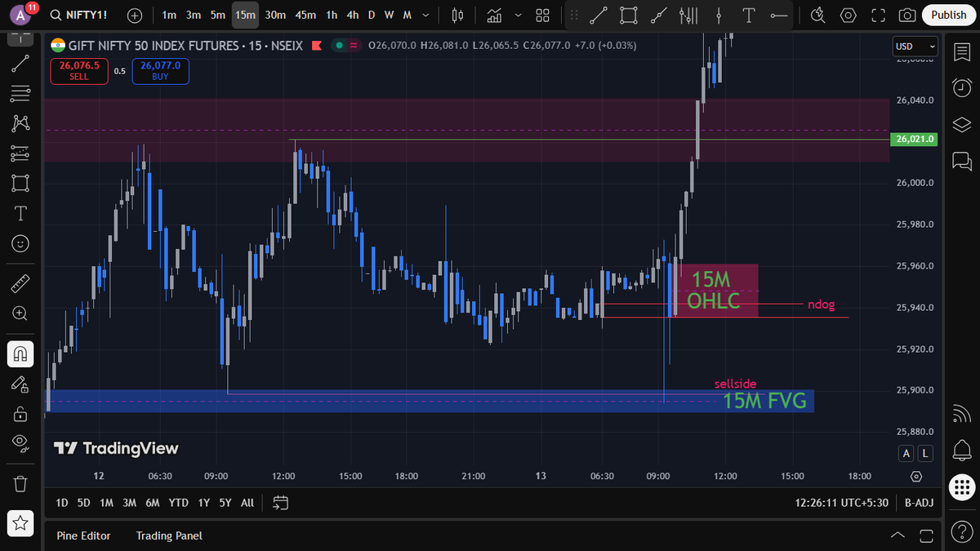Collapse the bottom panel with the chevron

click(898, 535)
